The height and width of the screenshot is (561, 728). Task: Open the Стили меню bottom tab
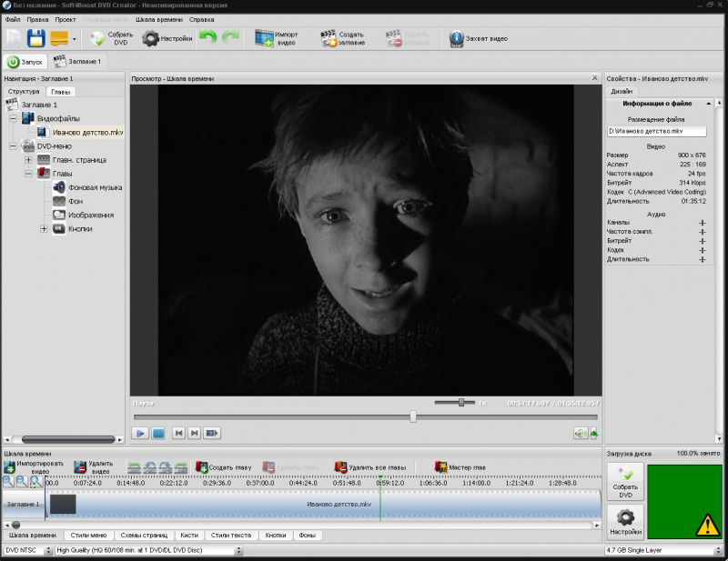pyautogui.click(x=88, y=536)
